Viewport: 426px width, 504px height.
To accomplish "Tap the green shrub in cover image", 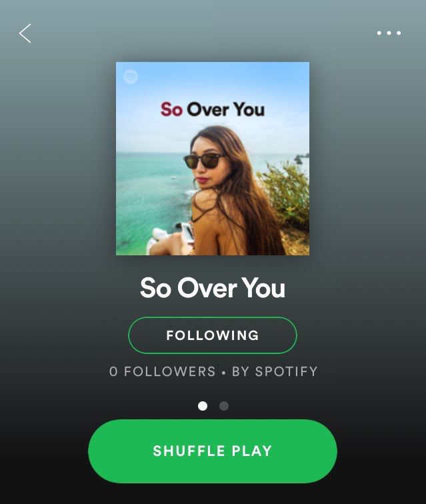I will (x=285, y=191).
